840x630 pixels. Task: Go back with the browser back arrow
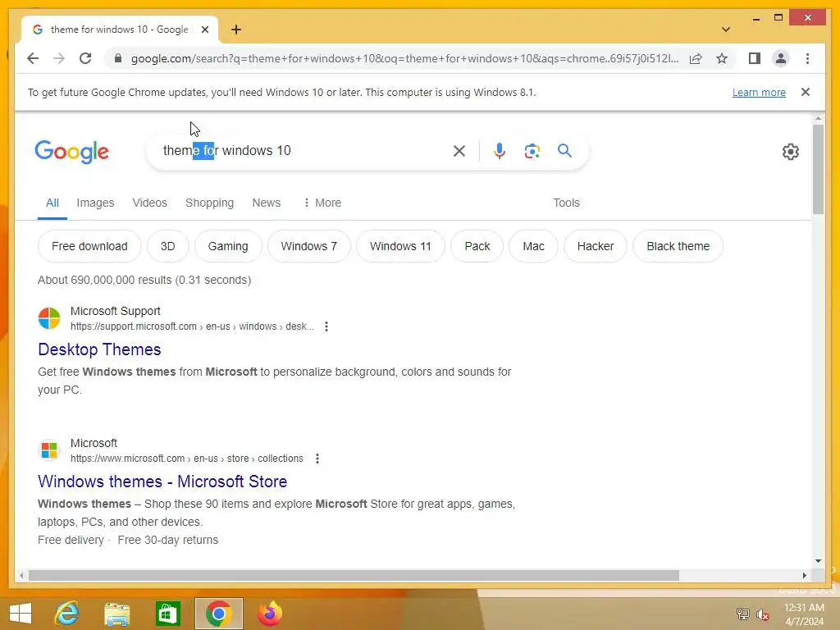click(x=33, y=58)
